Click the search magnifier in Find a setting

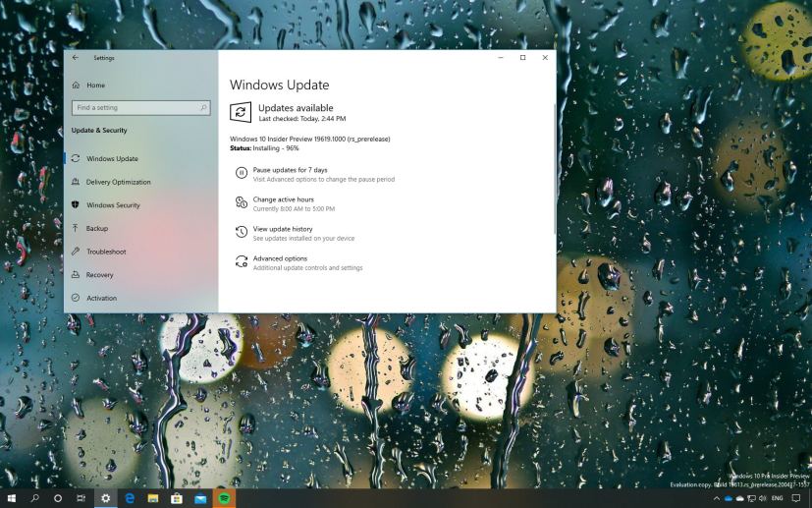click(x=203, y=108)
